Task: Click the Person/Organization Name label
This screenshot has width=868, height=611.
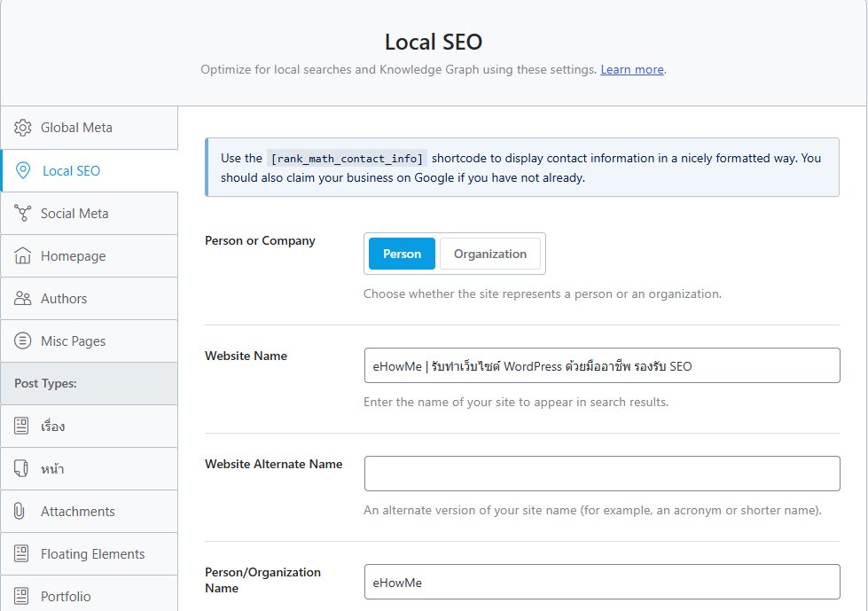Action: (262, 580)
